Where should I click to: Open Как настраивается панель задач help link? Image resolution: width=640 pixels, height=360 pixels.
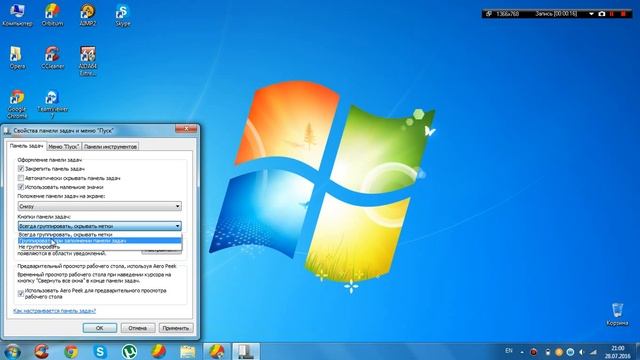pos(54,311)
